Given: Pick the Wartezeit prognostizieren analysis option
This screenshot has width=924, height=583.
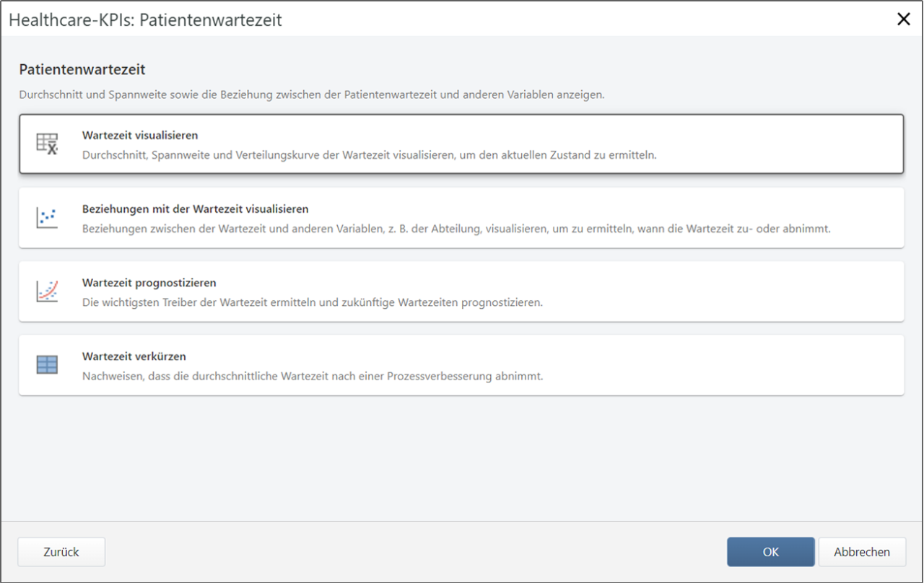Looking at the screenshot, I should (462, 291).
